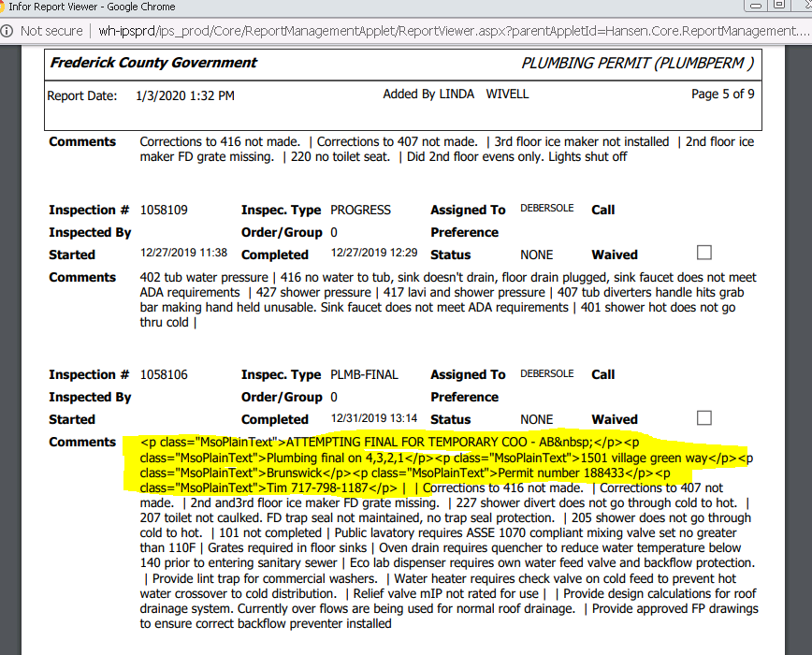Click the Call label for inspection 1058106
This screenshot has height=655, width=812.
(x=602, y=375)
